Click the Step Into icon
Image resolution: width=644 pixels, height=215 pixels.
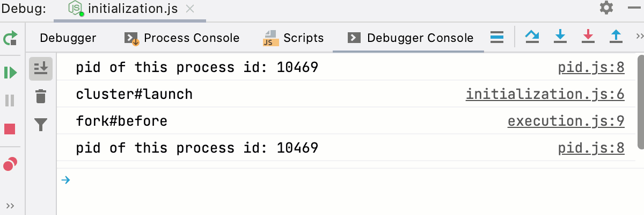click(560, 37)
